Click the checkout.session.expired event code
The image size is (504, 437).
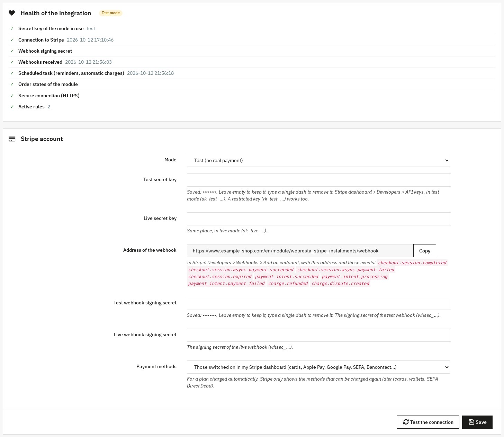220,277
